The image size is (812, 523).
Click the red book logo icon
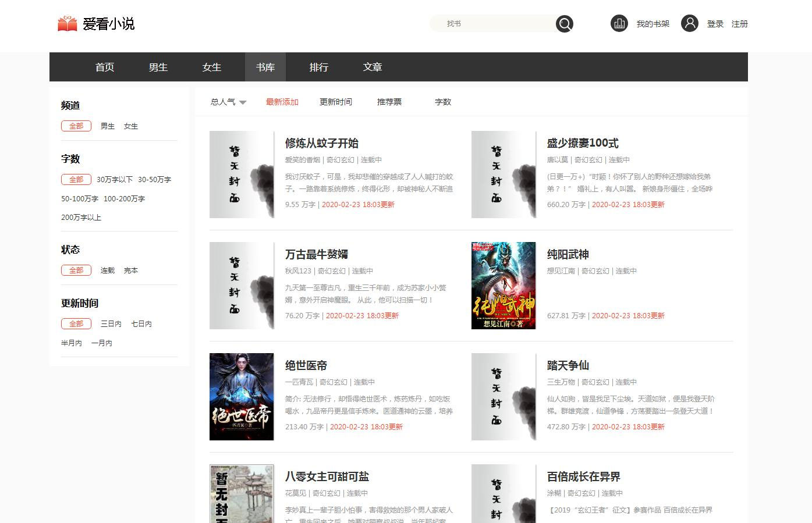coord(68,24)
